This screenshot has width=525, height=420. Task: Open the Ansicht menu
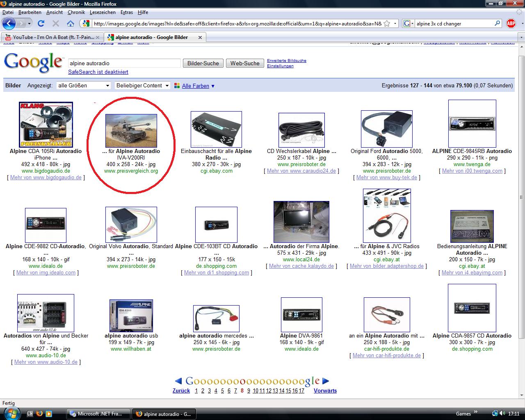[55, 12]
